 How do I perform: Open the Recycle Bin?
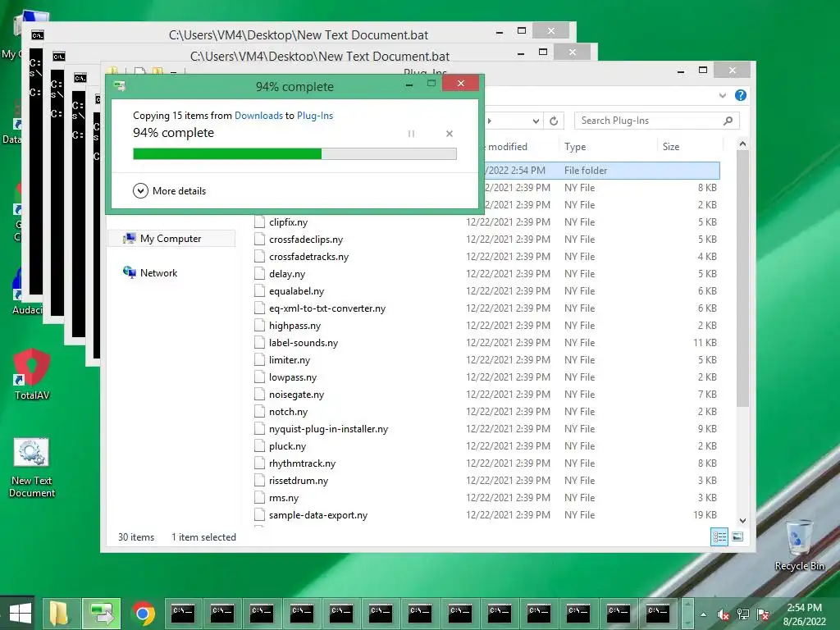pos(799,545)
